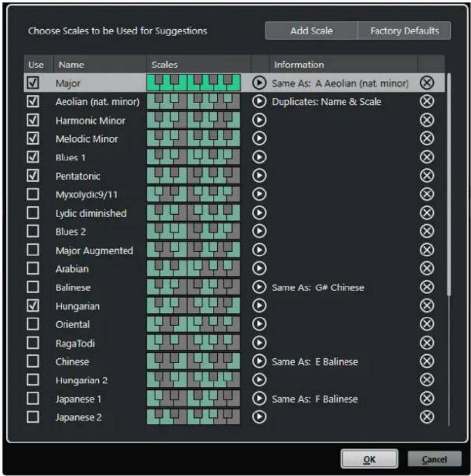This screenshot has height=476, width=471.
Task: Remove the Major Augmented scale
Action: pyautogui.click(x=427, y=250)
